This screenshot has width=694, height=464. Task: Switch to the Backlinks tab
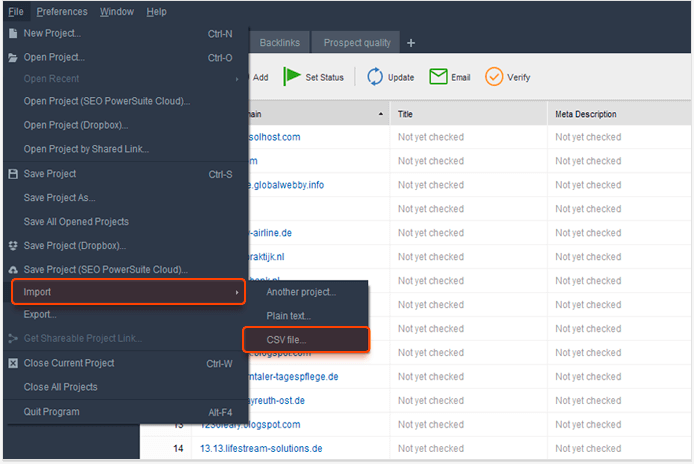click(x=279, y=43)
